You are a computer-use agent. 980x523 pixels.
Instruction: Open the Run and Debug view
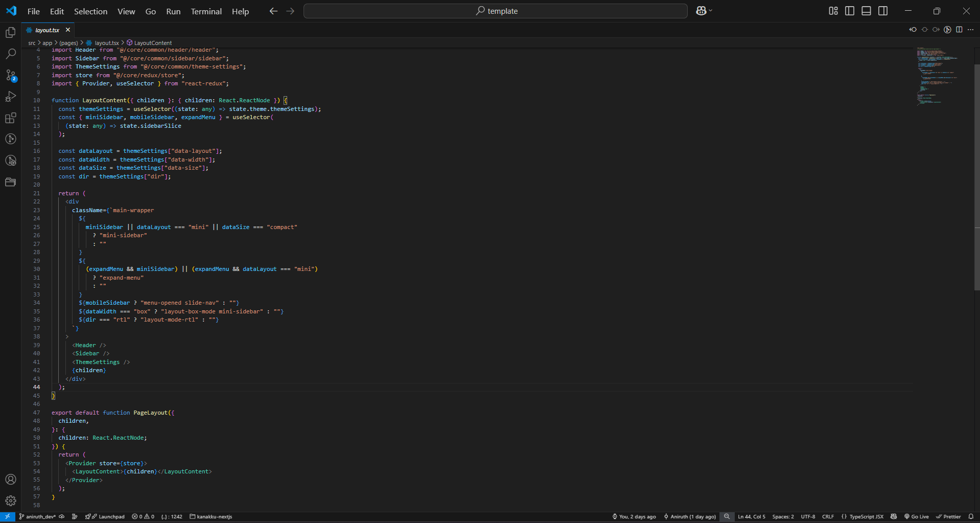[x=11, y=97]
